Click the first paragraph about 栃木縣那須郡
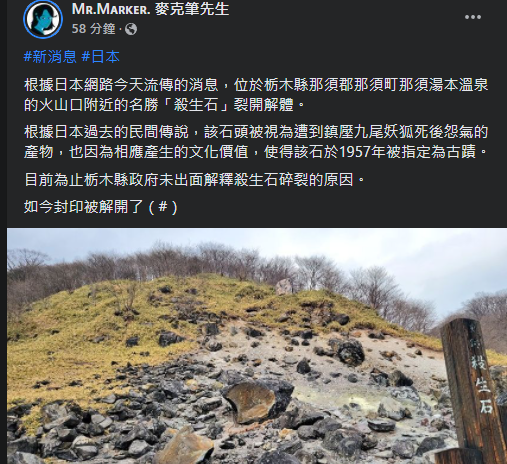507x464 pixels. point(256,95)
